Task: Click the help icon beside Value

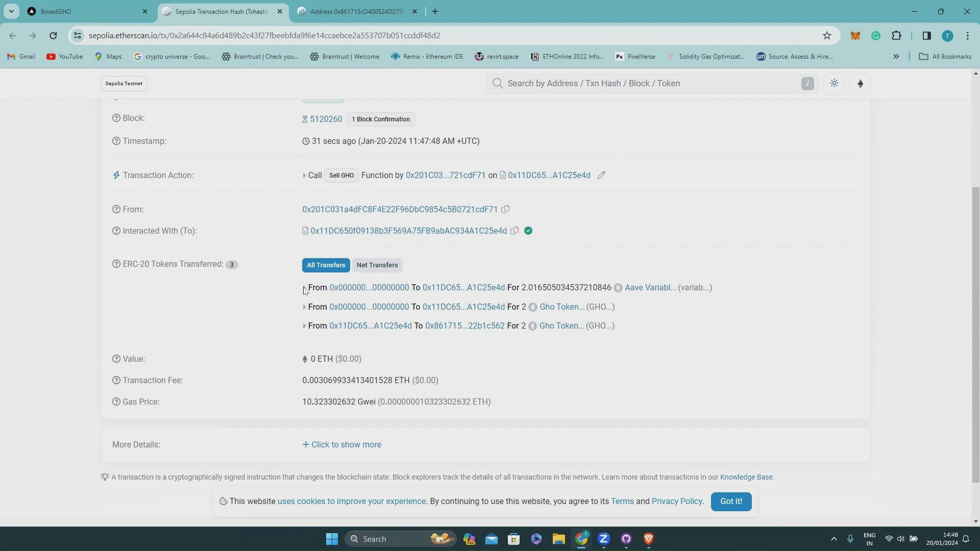Action: pyautogui.click(x=116, y=359)
